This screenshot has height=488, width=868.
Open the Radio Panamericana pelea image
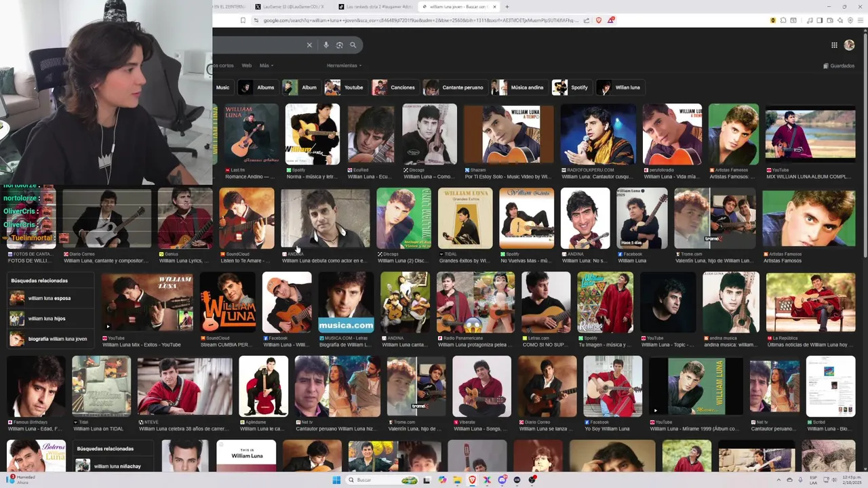tap(475, 302)
